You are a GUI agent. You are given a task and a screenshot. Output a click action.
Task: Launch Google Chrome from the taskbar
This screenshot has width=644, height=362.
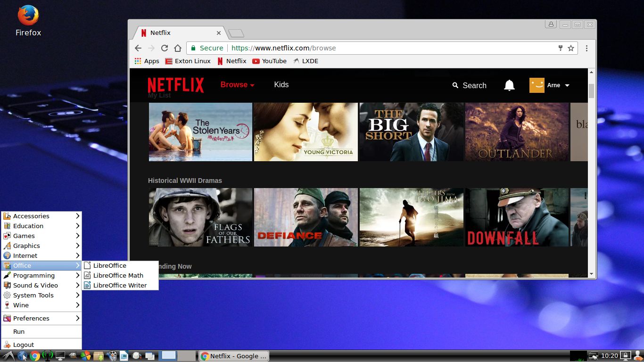(x=35, y=356)
